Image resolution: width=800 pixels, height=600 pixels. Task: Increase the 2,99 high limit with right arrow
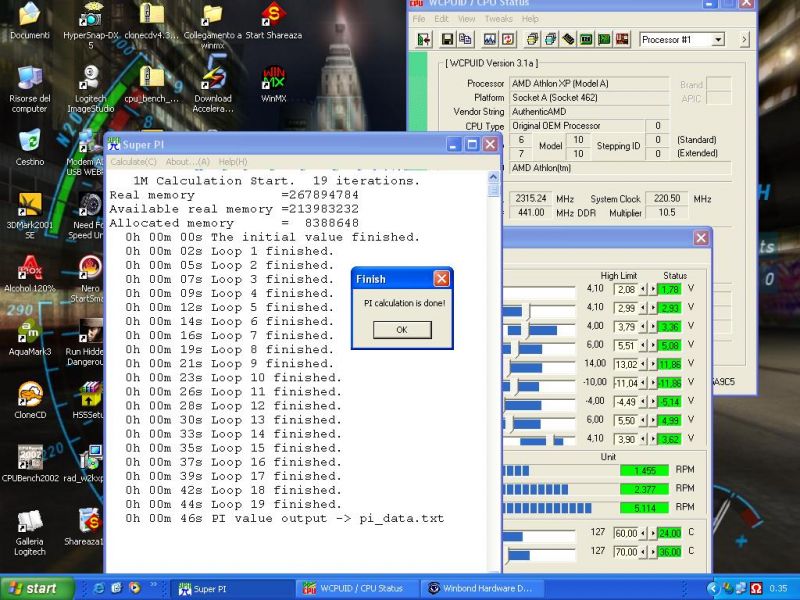click(653, 308)
